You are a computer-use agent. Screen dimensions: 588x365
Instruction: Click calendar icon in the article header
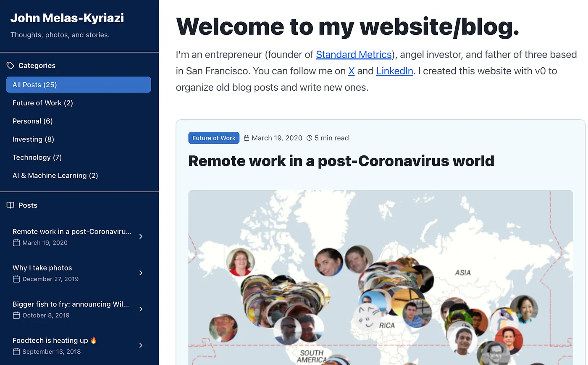247,138
